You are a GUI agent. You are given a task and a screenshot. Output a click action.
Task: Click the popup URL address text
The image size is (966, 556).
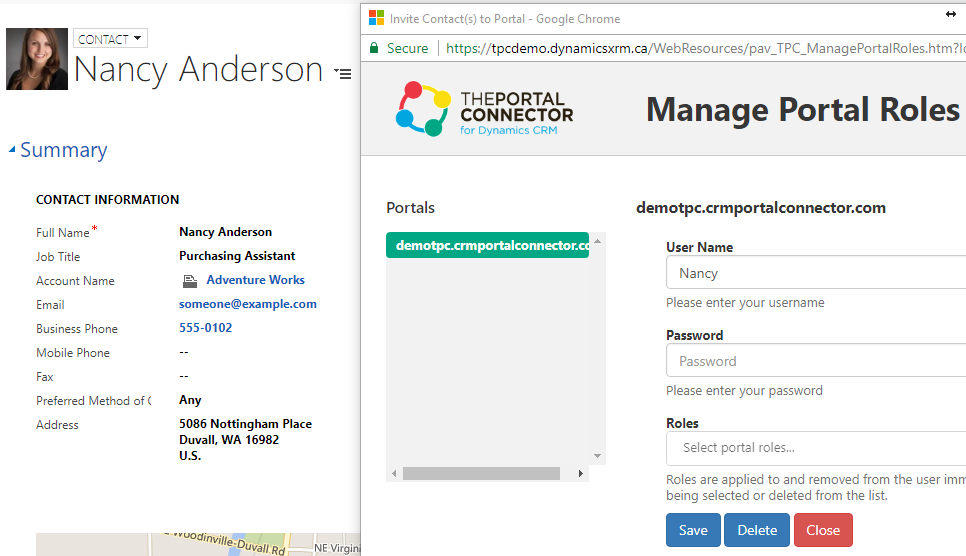[705, 48]
